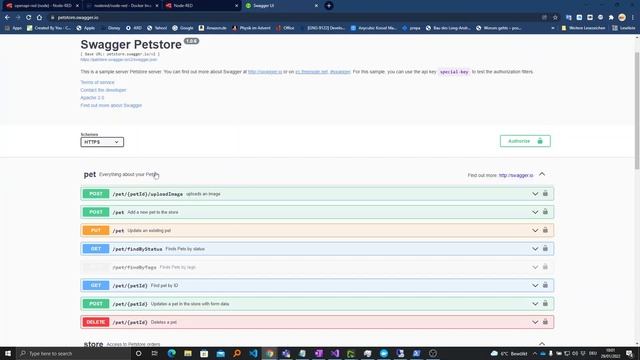Open the http://swagger.io link in pet header
The image size is (640, 360).
tap(516, 176)
